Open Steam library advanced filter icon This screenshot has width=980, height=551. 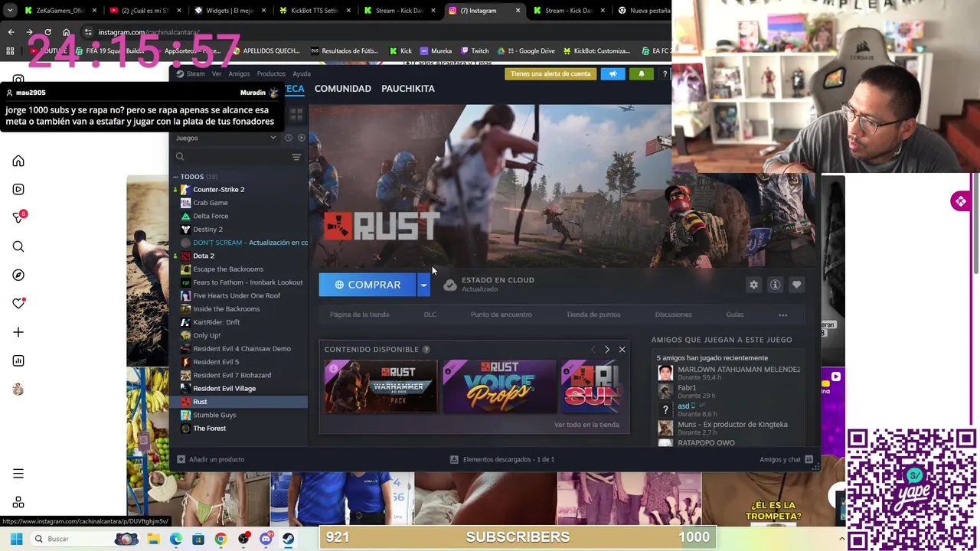296,157
